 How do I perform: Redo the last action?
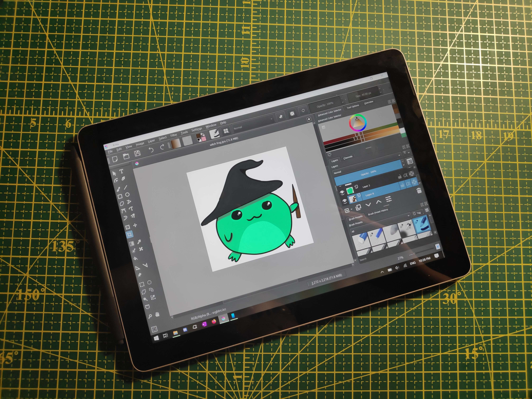162,147
